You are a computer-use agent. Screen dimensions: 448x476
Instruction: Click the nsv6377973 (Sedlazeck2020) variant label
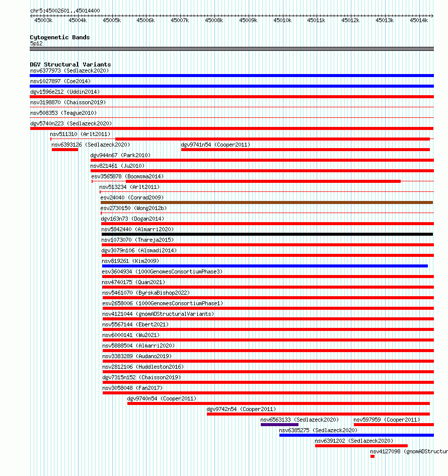click(x=69, y=71)
